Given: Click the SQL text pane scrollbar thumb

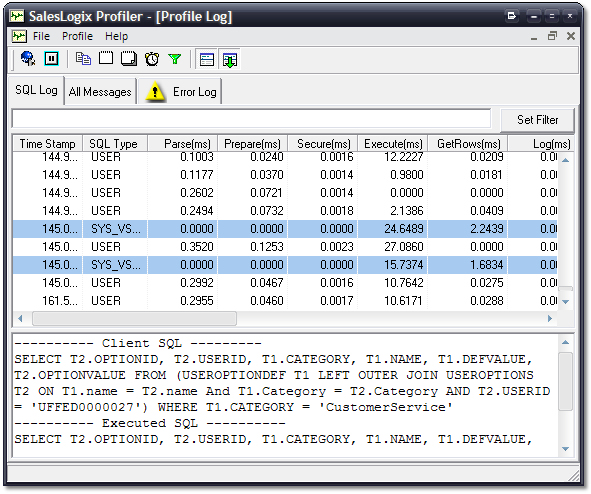Looking at the screenshot, I should click(x=565, y=381).
